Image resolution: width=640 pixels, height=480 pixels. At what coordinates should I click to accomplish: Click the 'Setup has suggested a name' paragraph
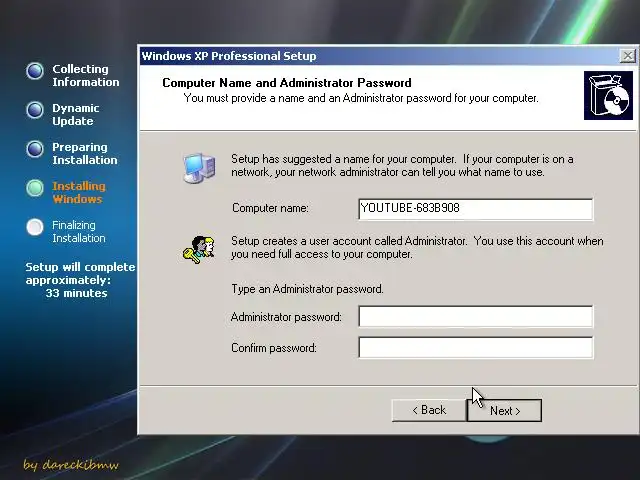point(402,165)
